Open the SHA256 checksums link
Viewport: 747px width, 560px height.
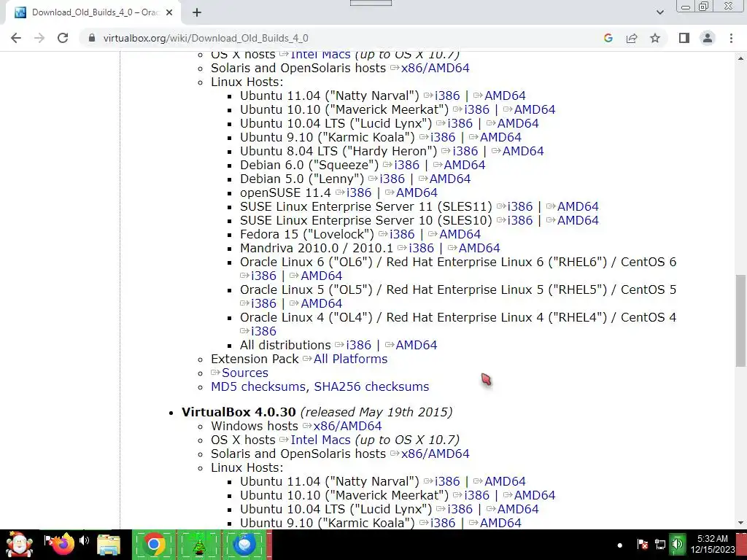[x=371, y=386]
